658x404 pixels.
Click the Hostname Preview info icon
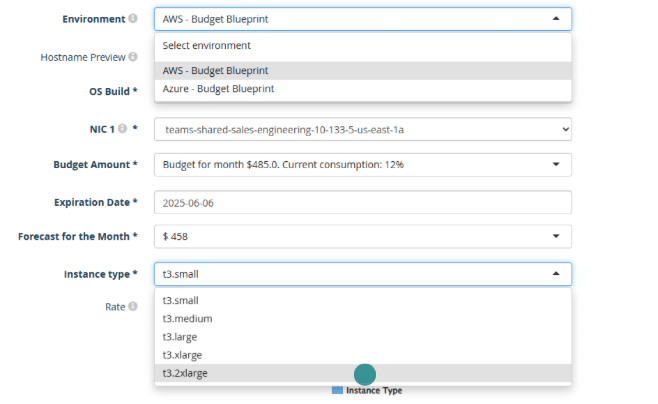pyautogui.click(x=133, y=57)
